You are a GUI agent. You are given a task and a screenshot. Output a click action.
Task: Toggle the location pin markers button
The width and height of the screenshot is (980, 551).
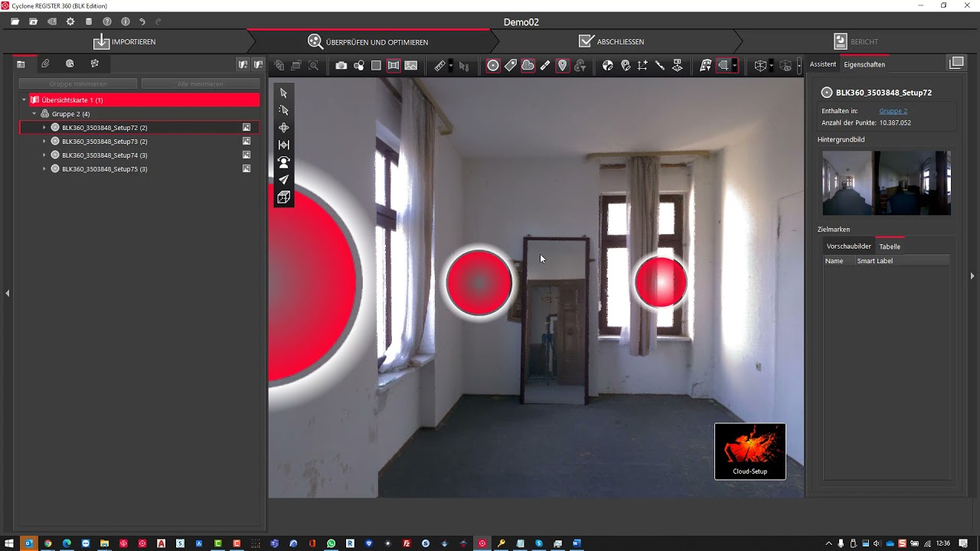(x=563, y=66)
